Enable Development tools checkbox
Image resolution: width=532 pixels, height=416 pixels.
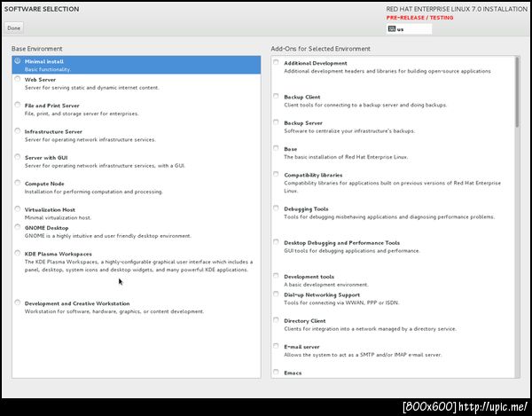(276, 276)
